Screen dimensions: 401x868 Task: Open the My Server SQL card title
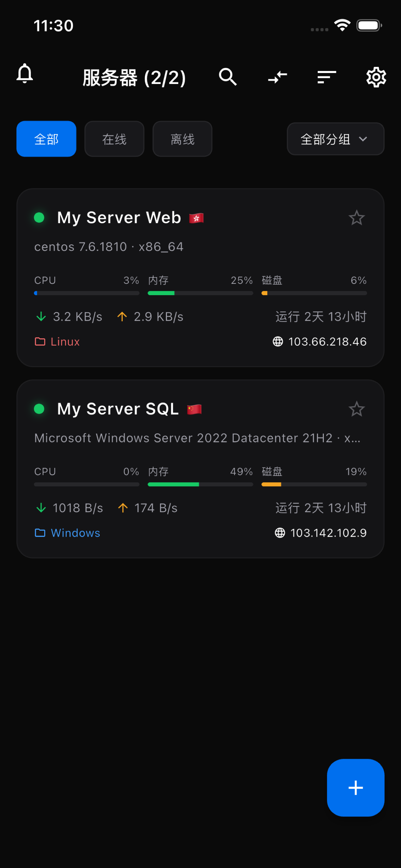[x=118, y=409]
